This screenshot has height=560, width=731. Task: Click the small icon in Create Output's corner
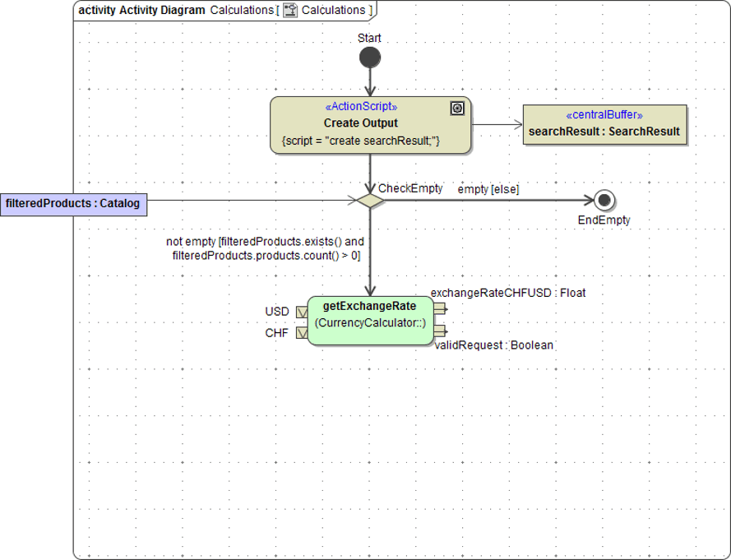[x=458, y=109]
